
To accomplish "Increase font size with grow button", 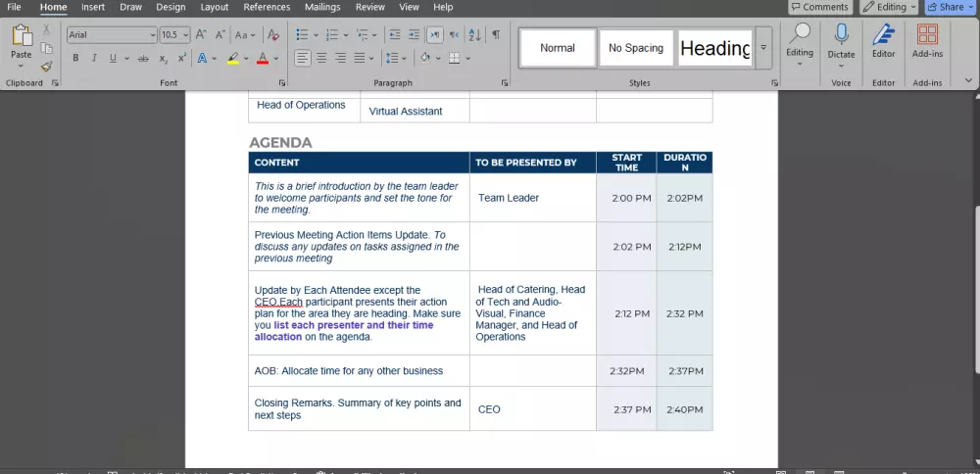I will coord(201,35).
